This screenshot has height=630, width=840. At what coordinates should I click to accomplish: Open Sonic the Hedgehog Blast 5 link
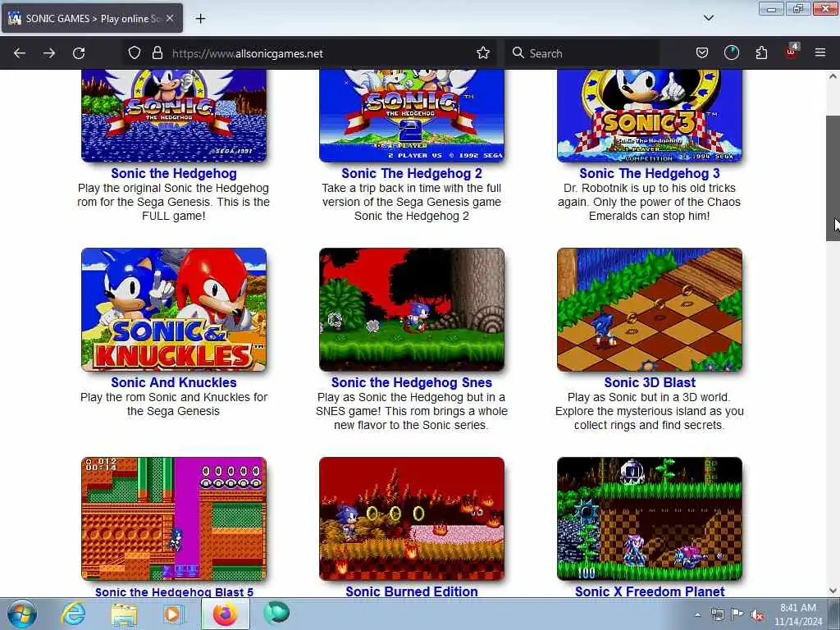click(174, 592)
